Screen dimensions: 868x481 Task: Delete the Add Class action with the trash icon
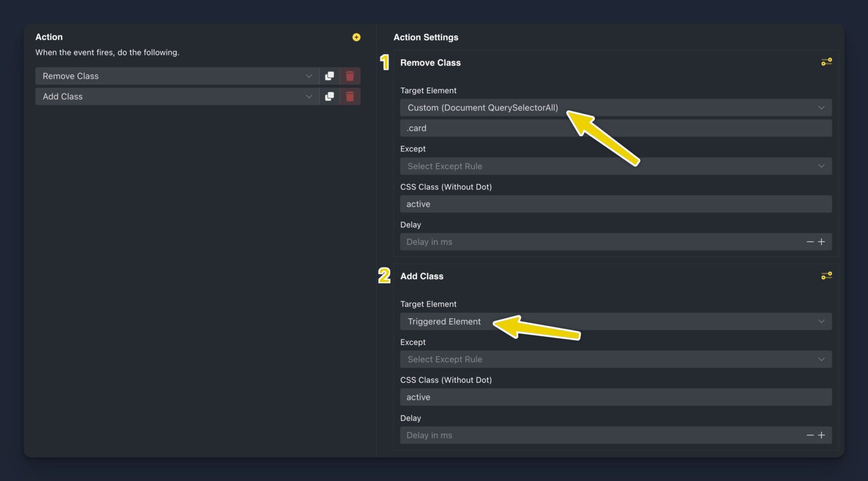coord(350,96)
